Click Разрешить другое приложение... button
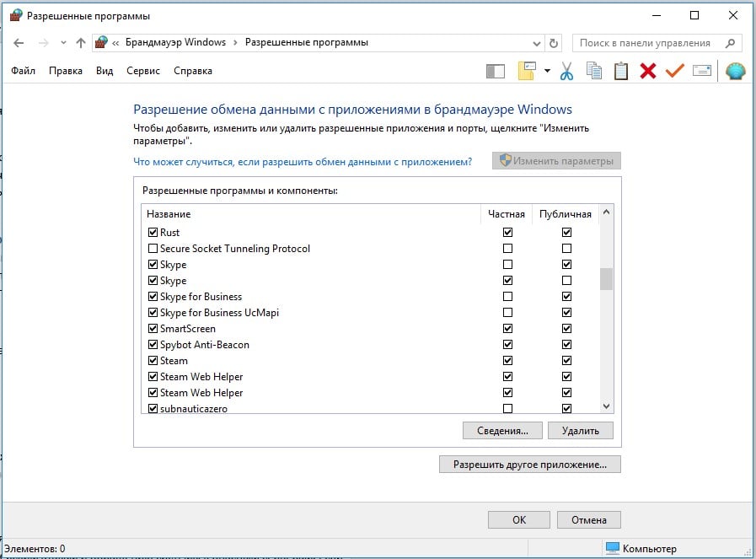 (x=530, y=465)
